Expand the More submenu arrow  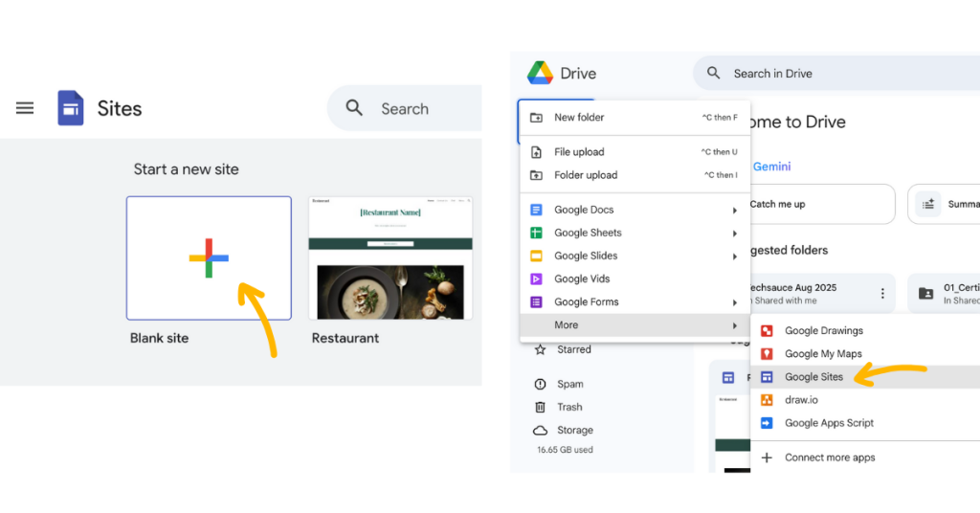pyautogui.click(x=734, y=325)
